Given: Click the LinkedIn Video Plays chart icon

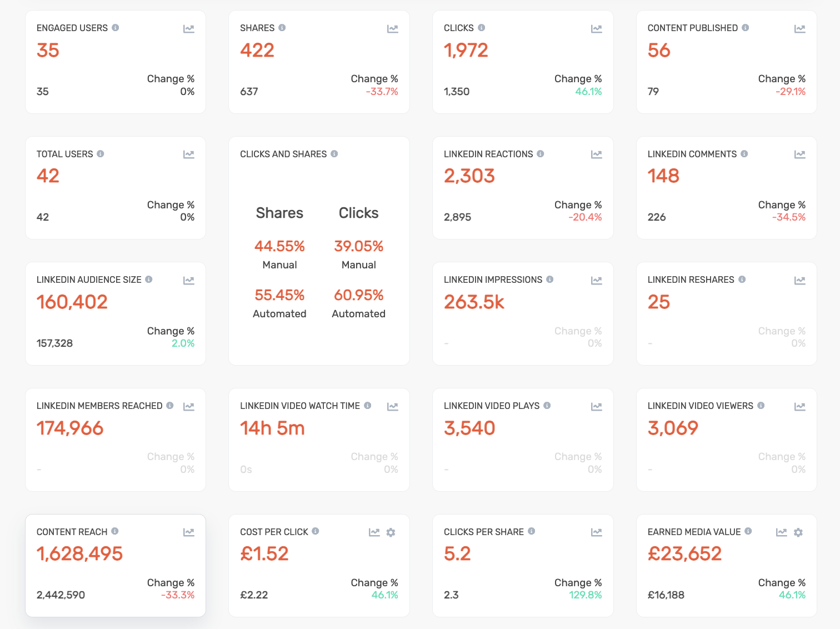Looking at the screenshot, I should click(597, 407).
